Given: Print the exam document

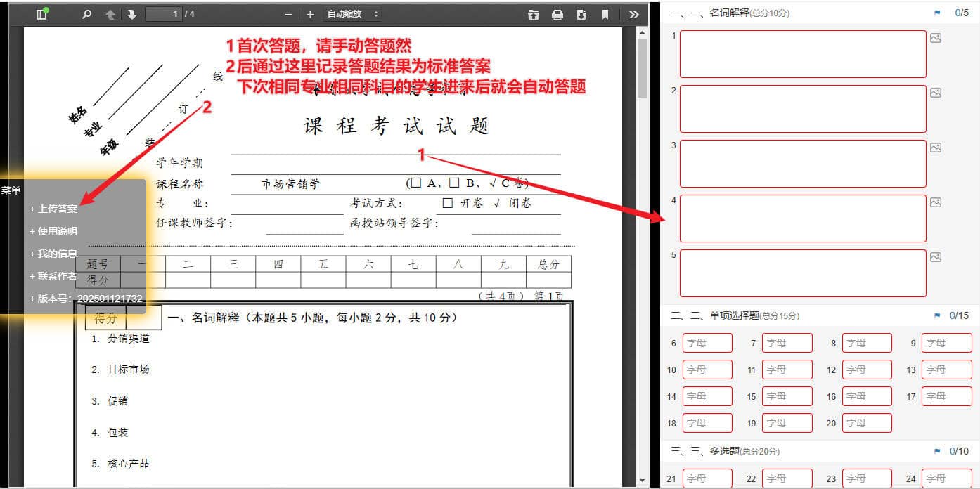Looking at the screenshot, I should pos(557,14).
